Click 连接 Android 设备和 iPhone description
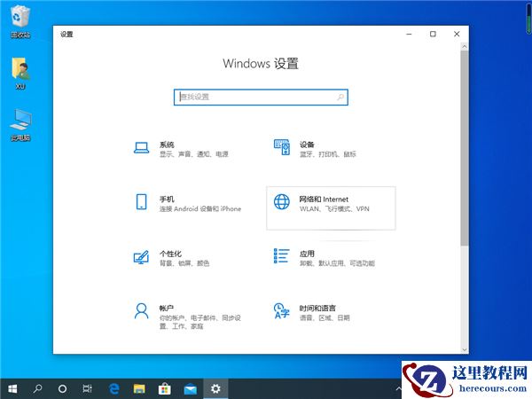The image size is (532, 399). 200,209
